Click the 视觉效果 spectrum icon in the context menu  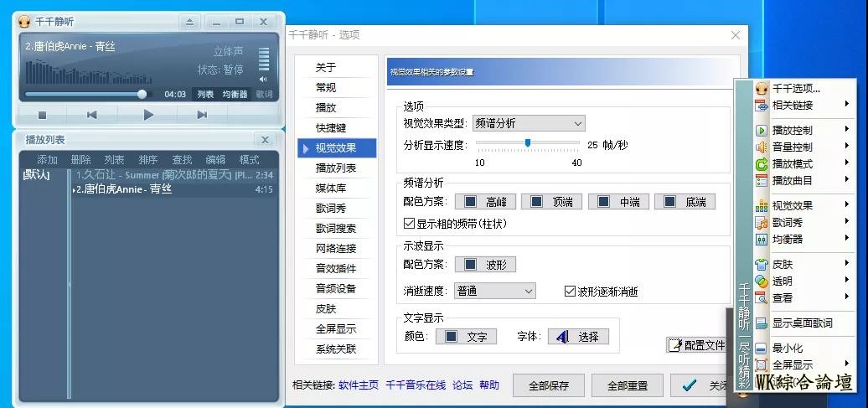coord(762,206)
